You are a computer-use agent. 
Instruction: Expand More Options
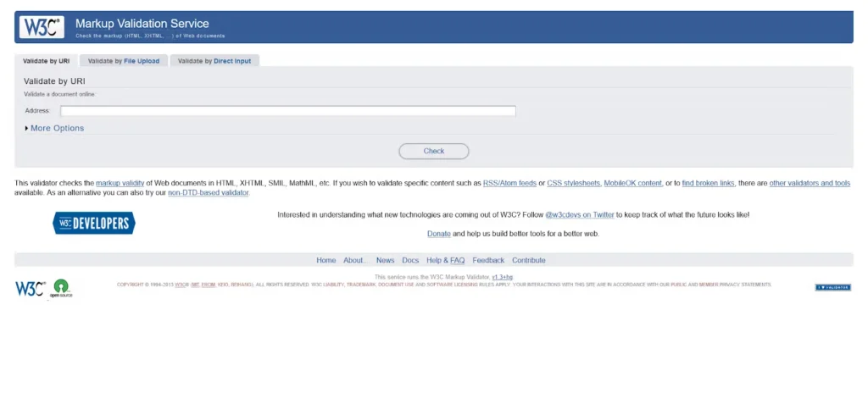(55, 129)
